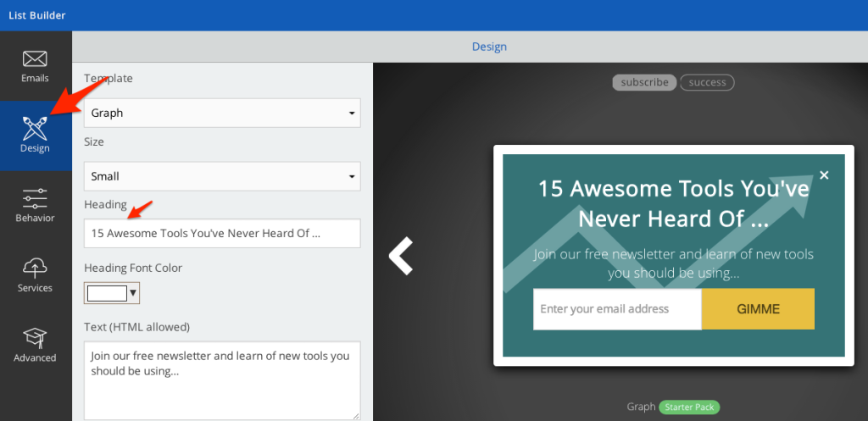Select the Design pen-and-brush icon

pos(35,128)
